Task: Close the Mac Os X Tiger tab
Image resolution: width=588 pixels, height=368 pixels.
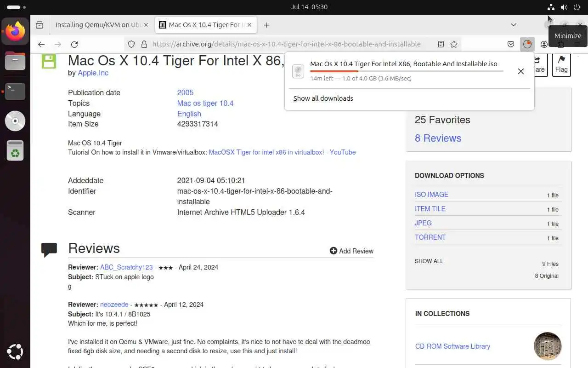Action: point(250,25)
